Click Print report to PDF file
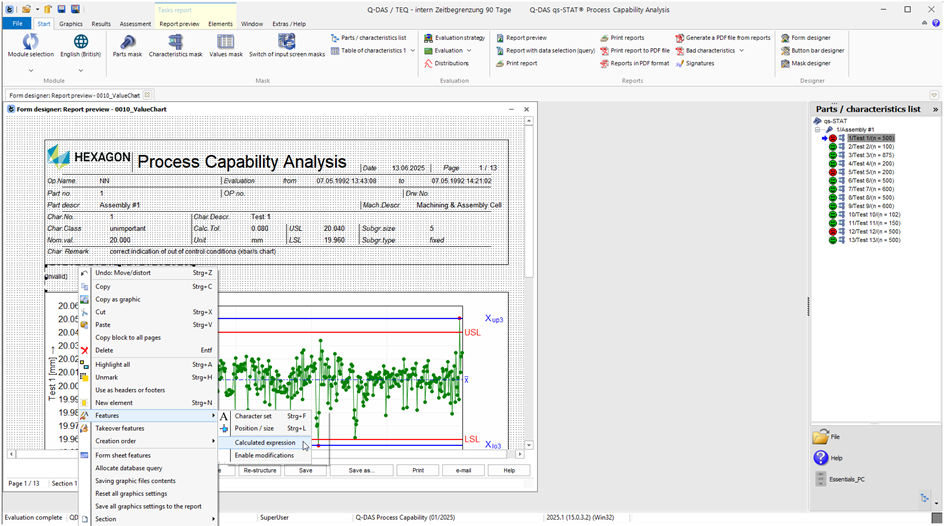Screen dimensions: 945x526 (635, 51)
